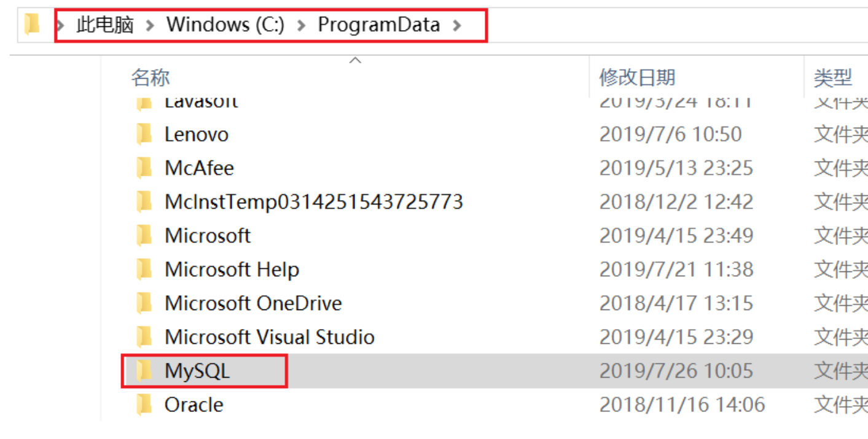Click the Microsoft OneDrive folder icon
This screenshot has width=868, height=439.
[x=144, y=303]
